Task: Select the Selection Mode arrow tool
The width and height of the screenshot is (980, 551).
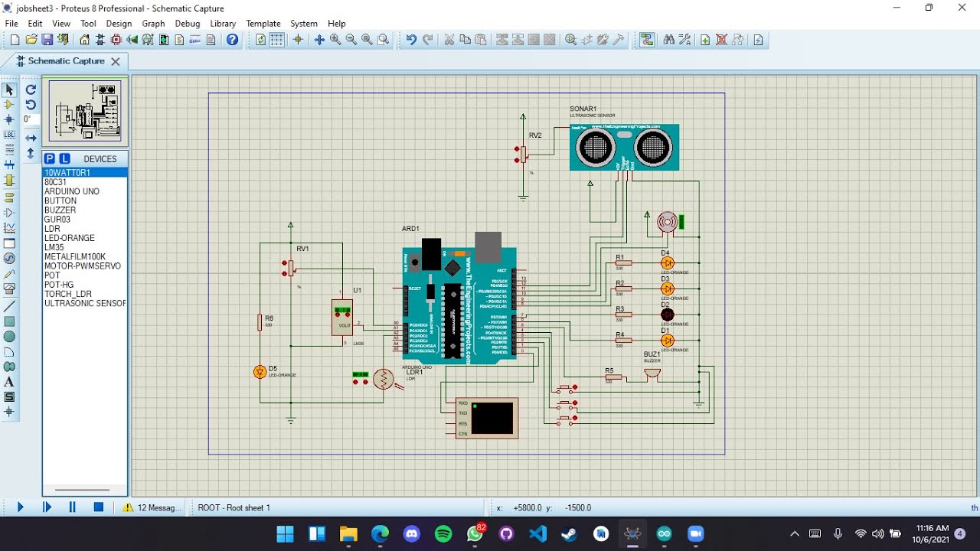Action: point(9,90)
